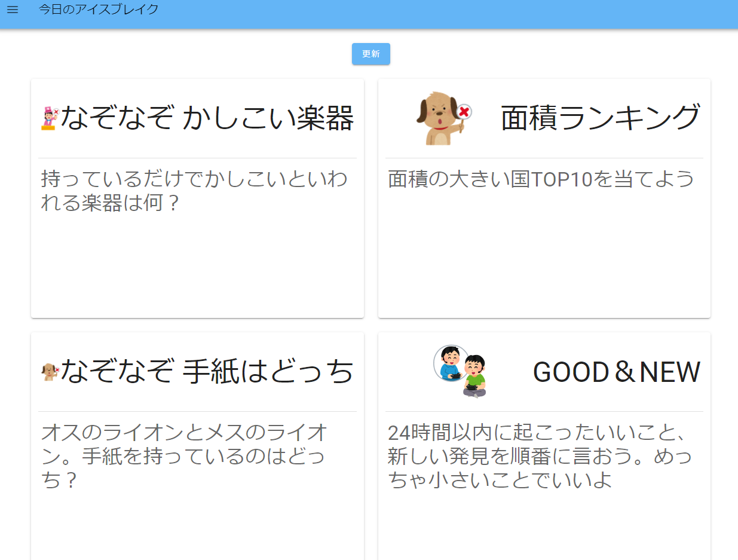Image resolution: width=738 pixels, height=560 pixels.
Task: Select the なぞなぞ かしこい楽器 card title
Action: point(207,118)
